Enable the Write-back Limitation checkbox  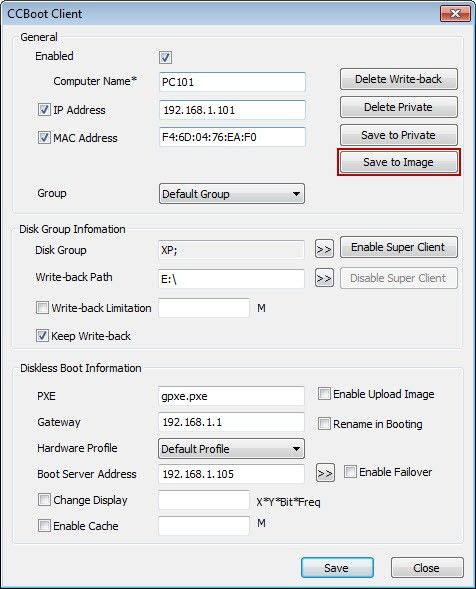(x=42, y=308)
